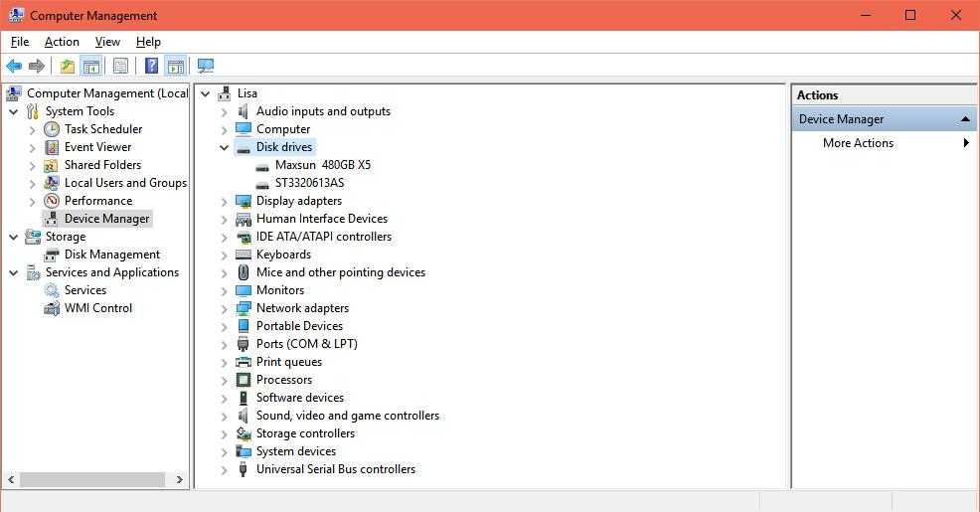Open the View menu
The width and height of the screenshot is (980, 512).
click(107, 42)
